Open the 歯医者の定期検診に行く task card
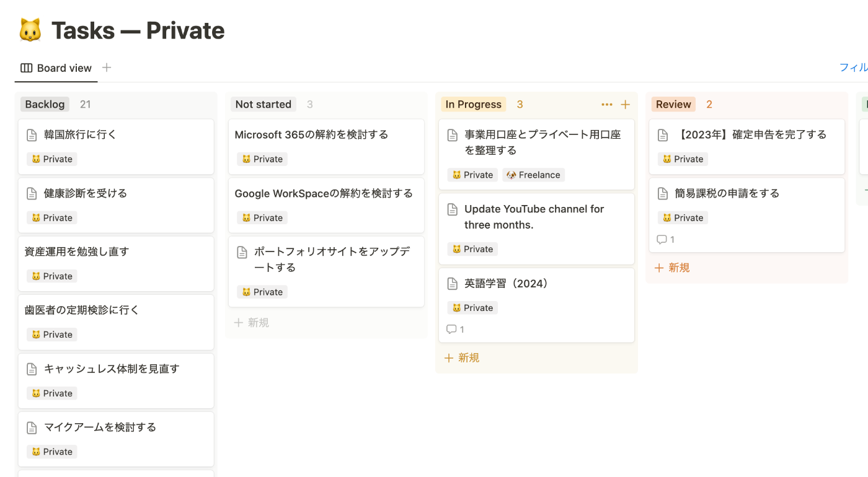This screenshot has height=477, width=868. click(x=116, y=322)
